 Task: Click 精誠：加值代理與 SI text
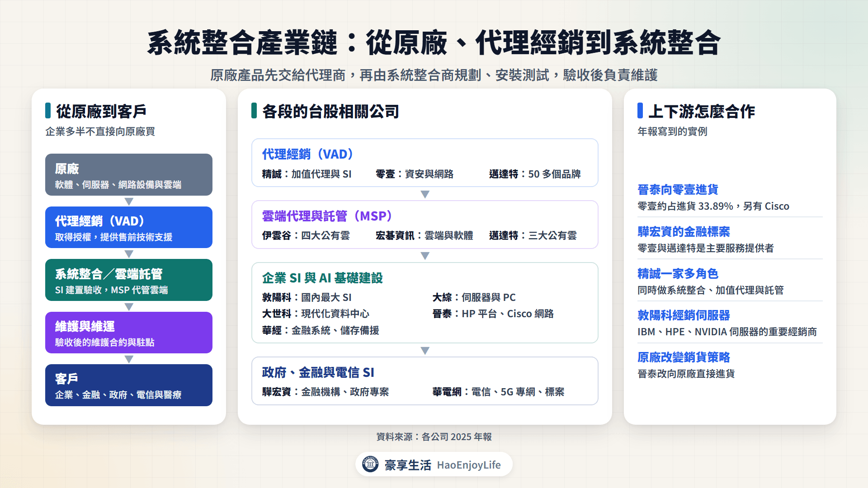[307, 174]
